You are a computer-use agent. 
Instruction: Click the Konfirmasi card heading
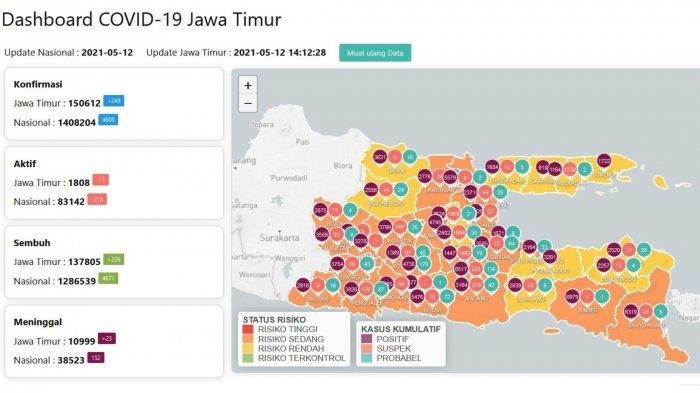pyautogui.click(x=38, y=84)
